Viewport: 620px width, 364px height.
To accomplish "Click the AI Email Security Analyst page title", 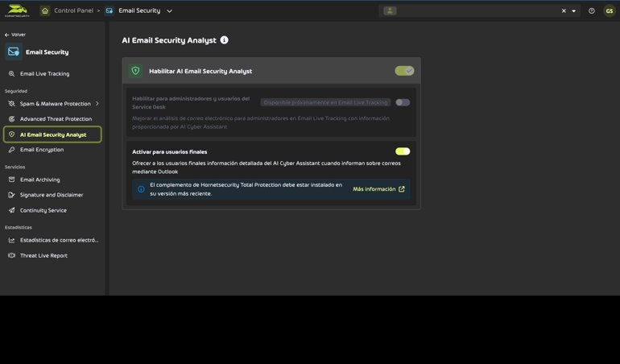I will point(169,40).
